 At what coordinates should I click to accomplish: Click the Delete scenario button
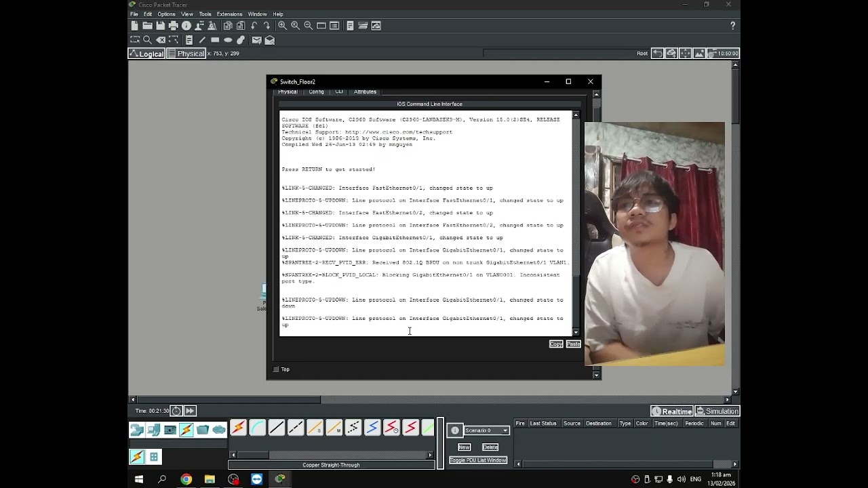[490, 447]
